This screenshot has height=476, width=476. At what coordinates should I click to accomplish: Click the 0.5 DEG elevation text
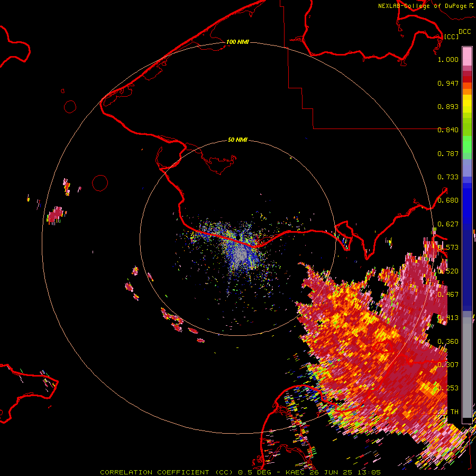[255, 472]
